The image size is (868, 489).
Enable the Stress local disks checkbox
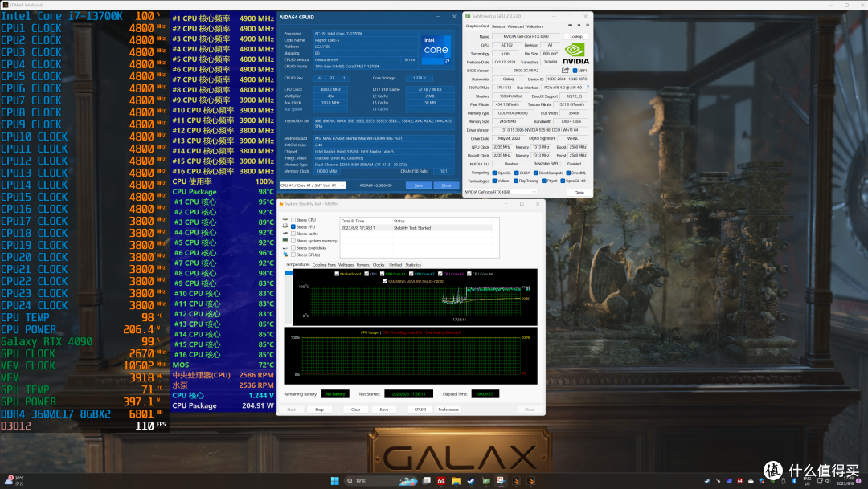click(x=293, y=248)
